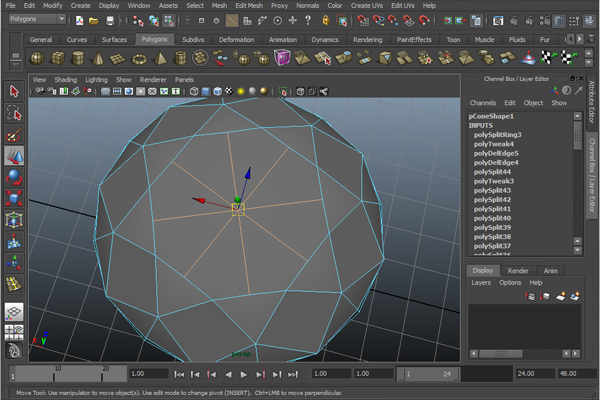Click the 48.00 animation end field
Viewport: 600px width, 400px height.
577,374
